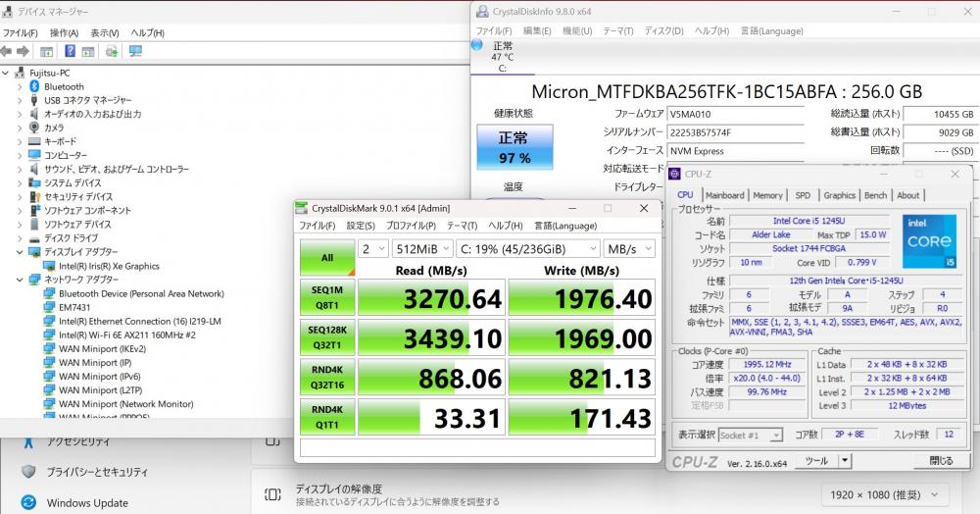
Task: Collapse the ネットワーク アダプター category
Action: click(x=20, y=280)
